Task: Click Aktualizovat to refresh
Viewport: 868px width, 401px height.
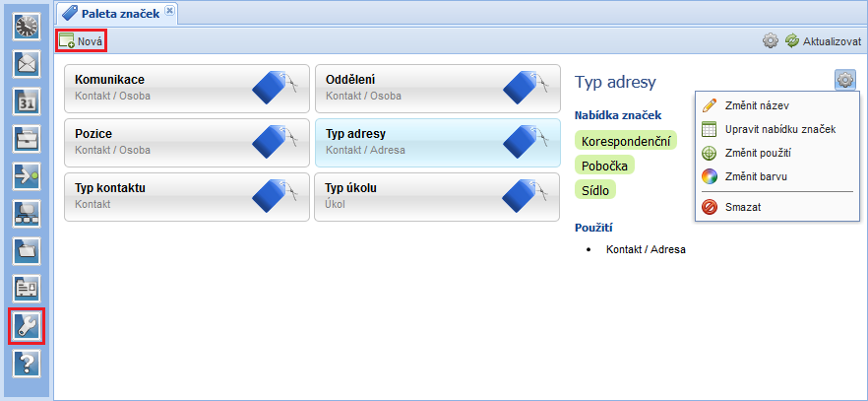Action: (x=823, y=41)
